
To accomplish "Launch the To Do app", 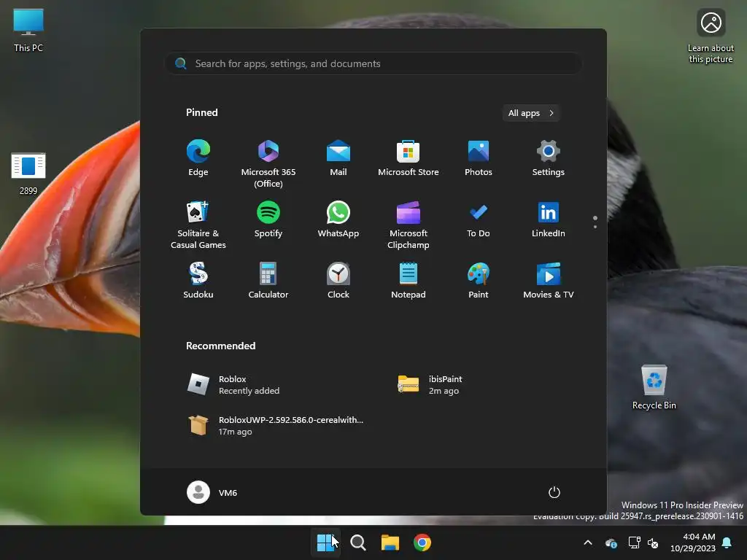I will pos(479,219).
